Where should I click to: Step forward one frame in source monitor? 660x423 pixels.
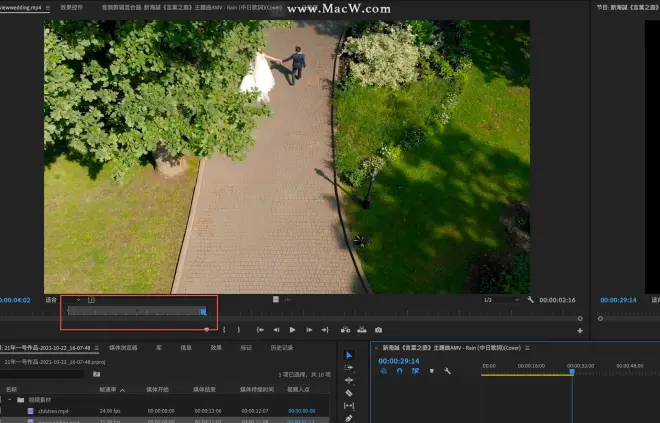[x=309, y=330]
